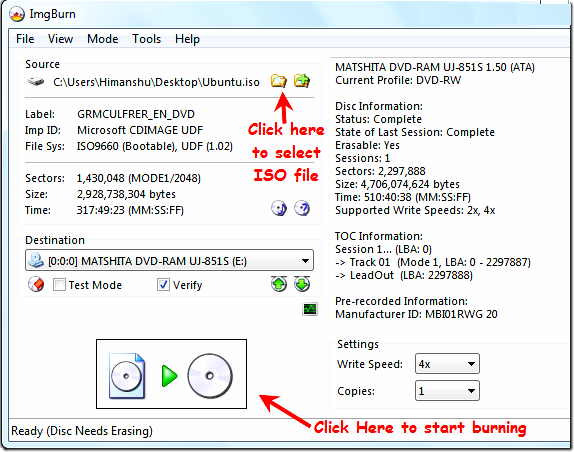Click the Status: Complete line

pos(379,119)
